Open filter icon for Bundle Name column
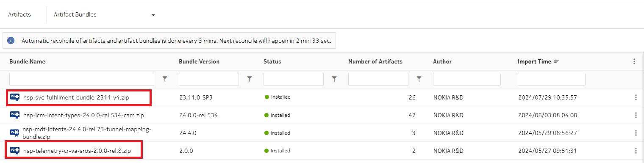Image resolution: width=644 pixels, height=163 pixels. [x=165, y=79]
